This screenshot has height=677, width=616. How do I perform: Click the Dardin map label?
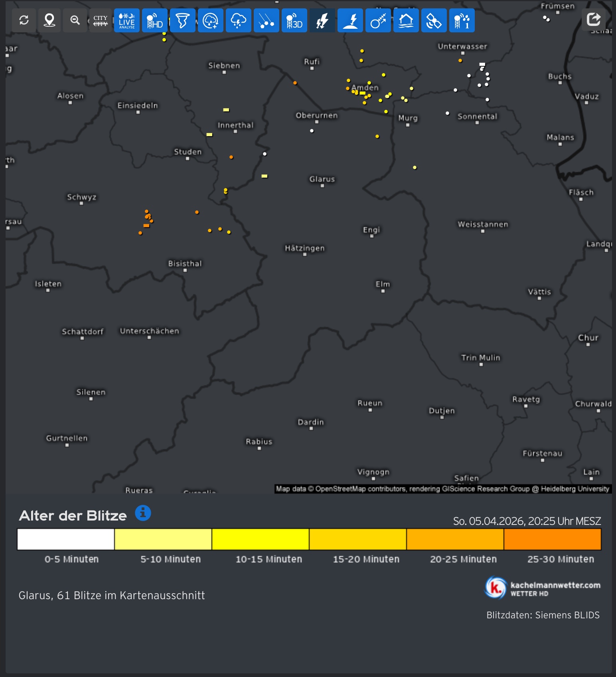click(311, 422)
